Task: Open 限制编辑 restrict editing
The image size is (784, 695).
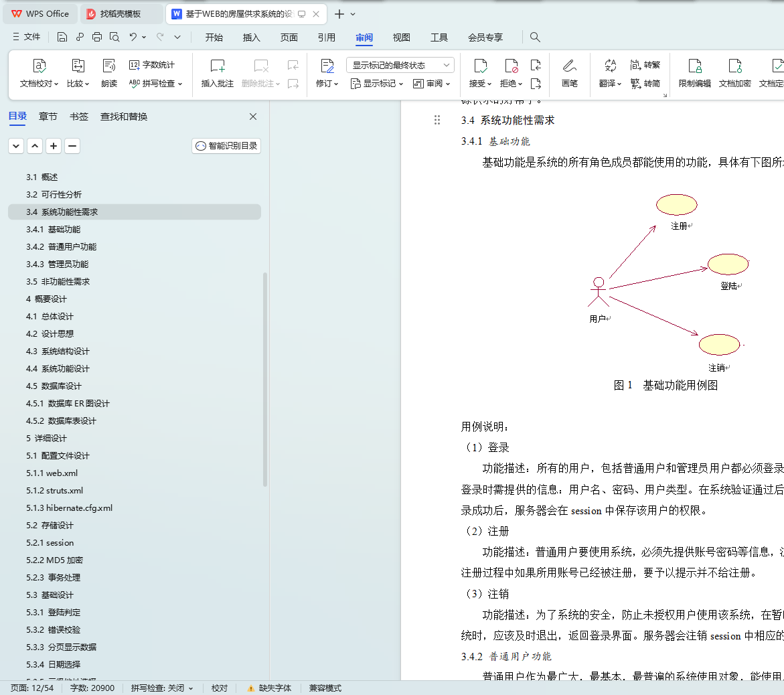Action: pyautogui.click(x=695, y=73)
